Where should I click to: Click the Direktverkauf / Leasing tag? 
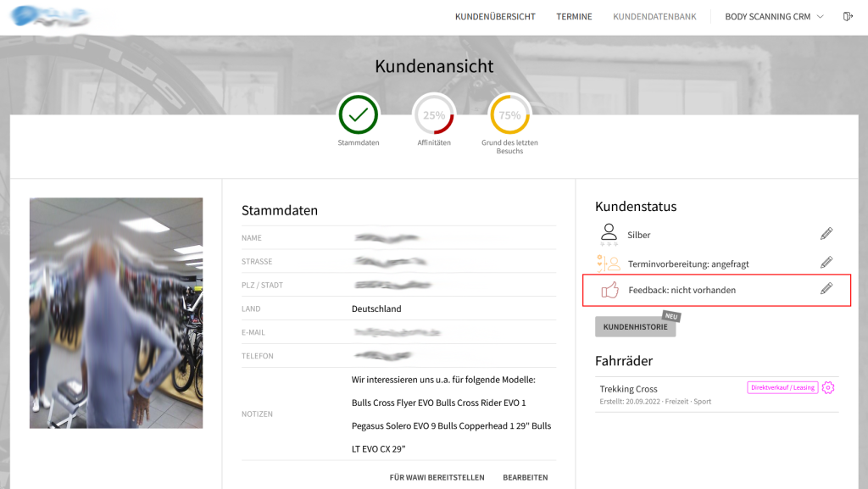782,387
